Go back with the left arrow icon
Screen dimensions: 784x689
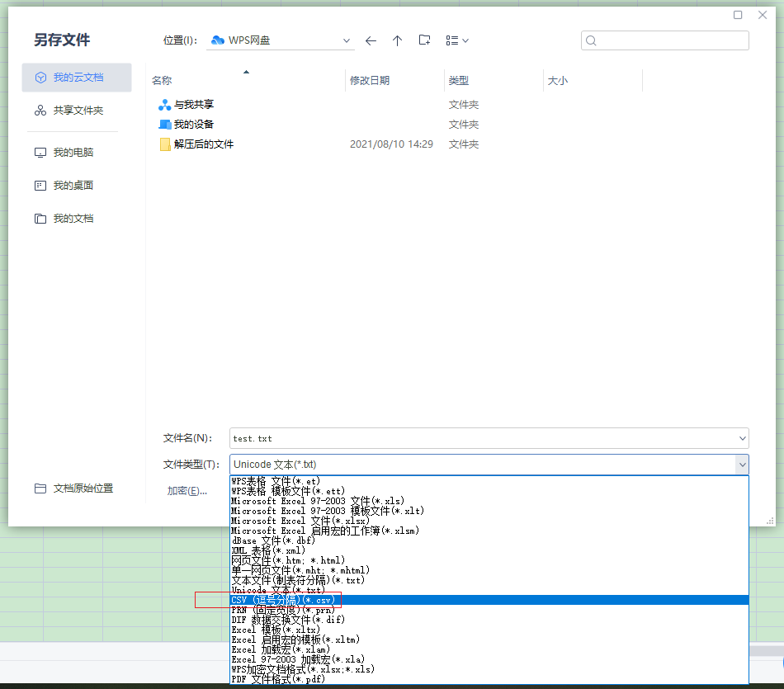[371, 41]
